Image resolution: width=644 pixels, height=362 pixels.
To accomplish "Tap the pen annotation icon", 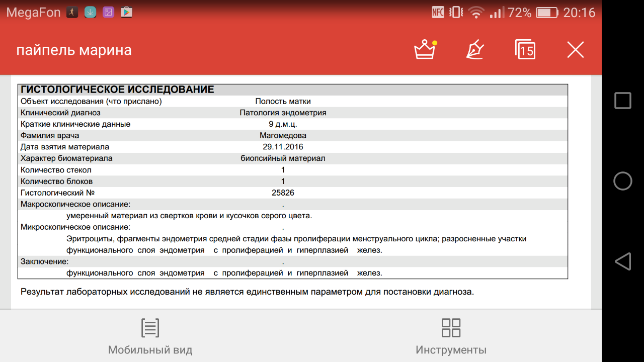I will click(x=475, y=50).
